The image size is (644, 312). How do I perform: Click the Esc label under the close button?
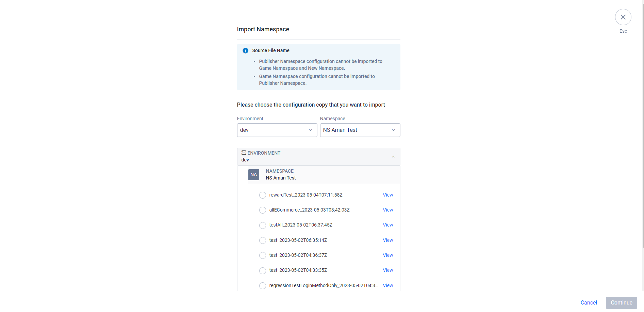point(623,31)
